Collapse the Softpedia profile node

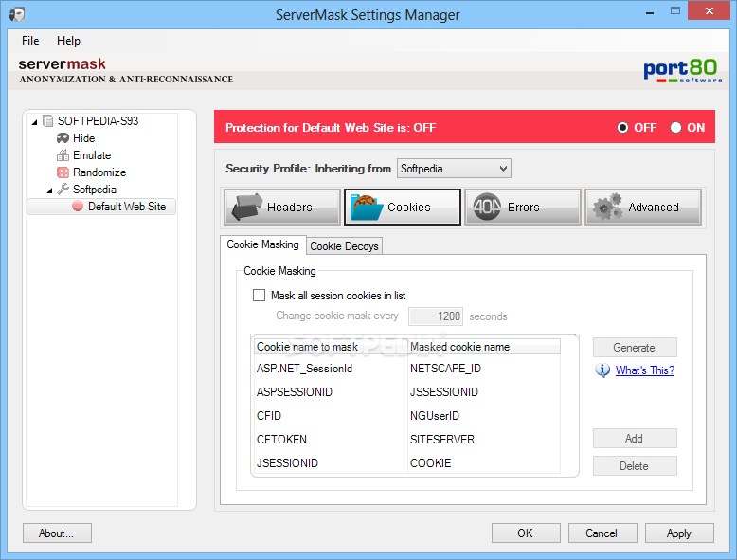49,190
